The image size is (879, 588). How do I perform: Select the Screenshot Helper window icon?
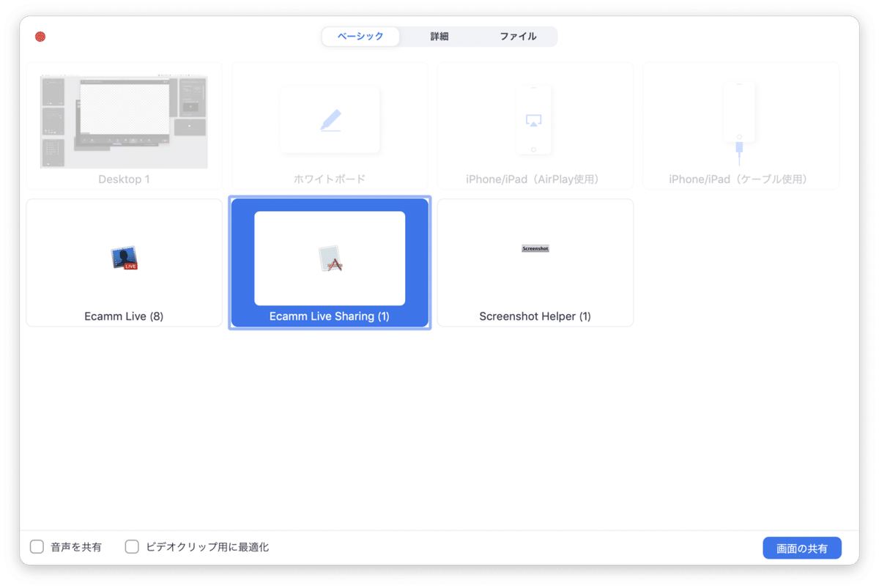click(535, 249)
